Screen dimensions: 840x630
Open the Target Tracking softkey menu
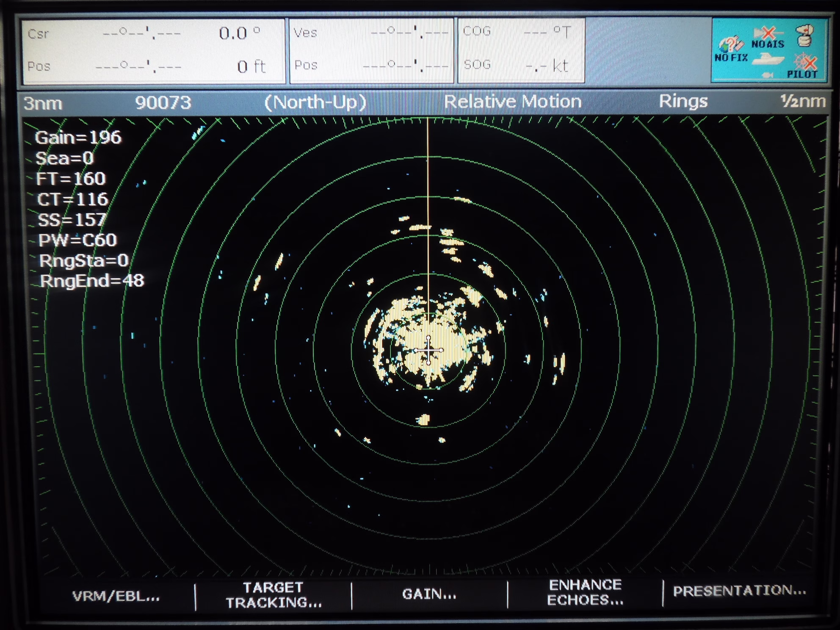(274, 595)
